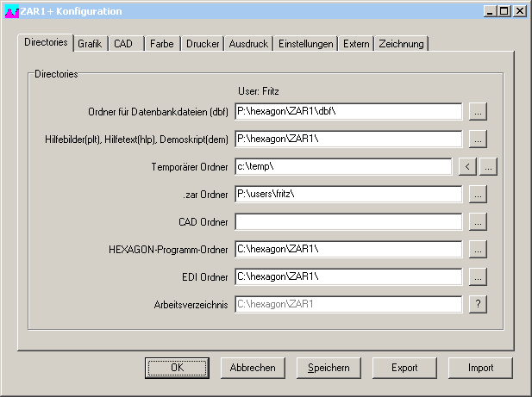Browse for the Hilfebilder help files folder

479,139
